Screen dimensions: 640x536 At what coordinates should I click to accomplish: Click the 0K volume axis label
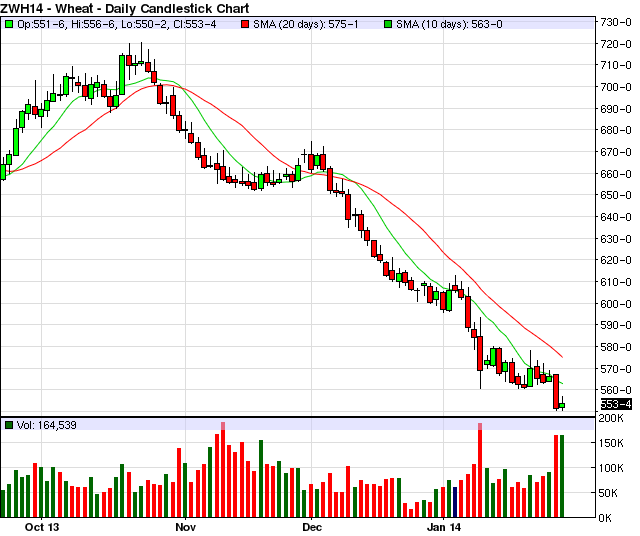pyautogui.click(x=605, y=518)
